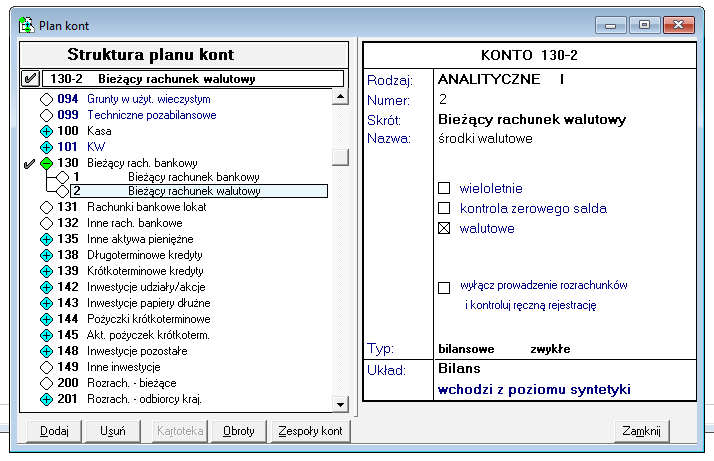Click the diamond icon next to 131
Screen dimensions: 714x461
point(46,207)
